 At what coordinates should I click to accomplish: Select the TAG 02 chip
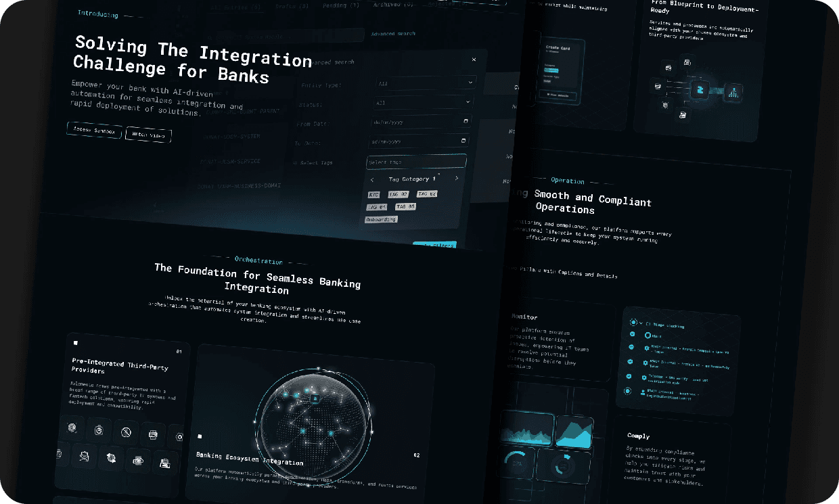(399, 194)
